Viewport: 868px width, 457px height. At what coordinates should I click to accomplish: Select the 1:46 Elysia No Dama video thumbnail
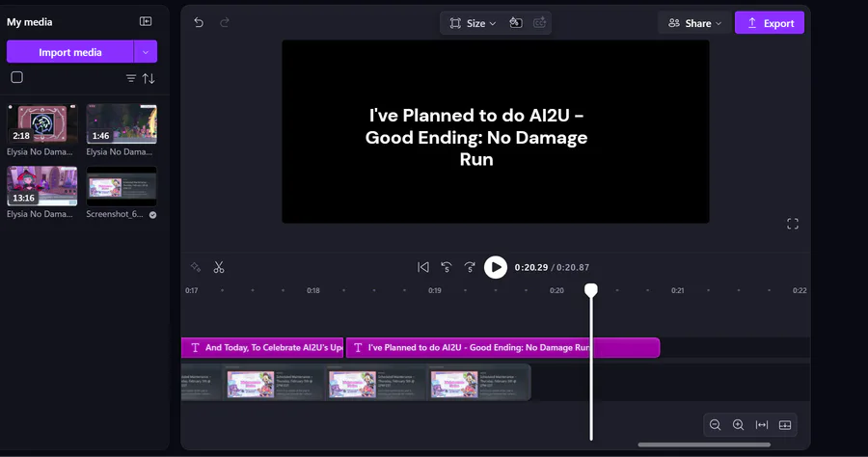click(122, 123)
